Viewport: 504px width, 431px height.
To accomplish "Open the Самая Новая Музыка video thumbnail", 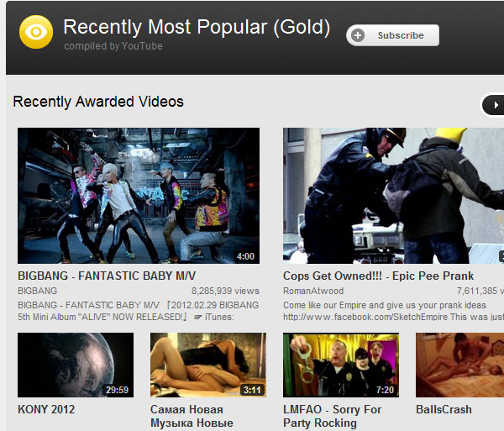I will [208, 365].
